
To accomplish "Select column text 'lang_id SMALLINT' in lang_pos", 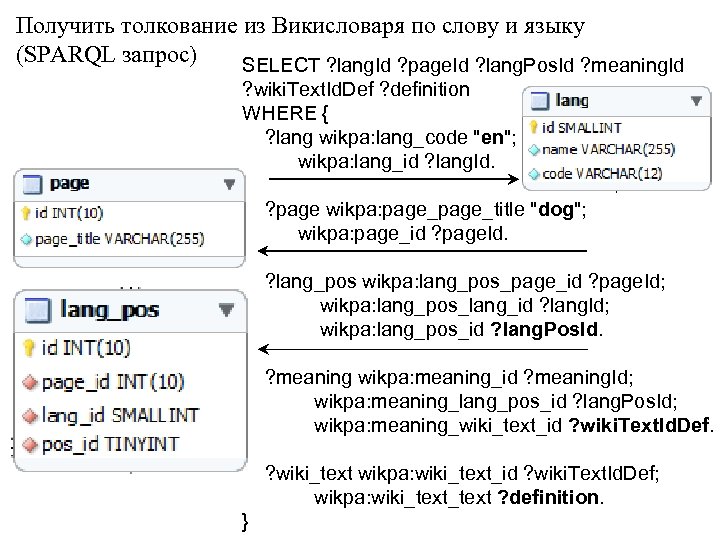I will 120,416.
